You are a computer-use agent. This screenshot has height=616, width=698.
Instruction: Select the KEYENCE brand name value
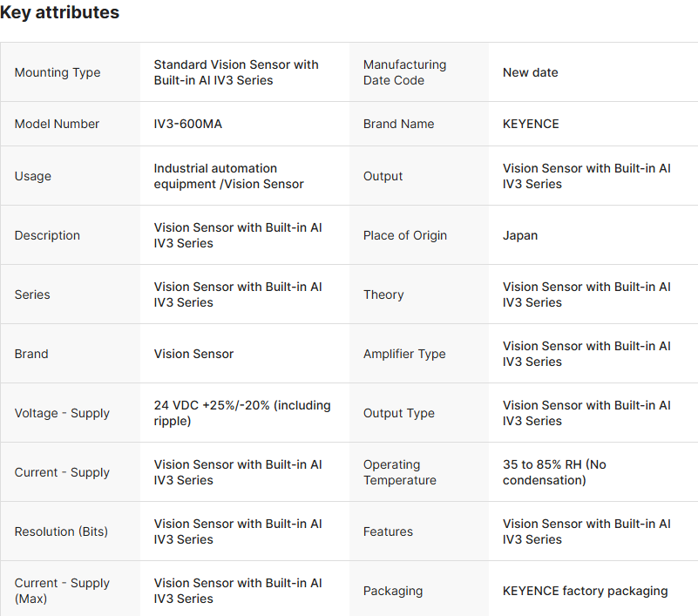point(531,124)
